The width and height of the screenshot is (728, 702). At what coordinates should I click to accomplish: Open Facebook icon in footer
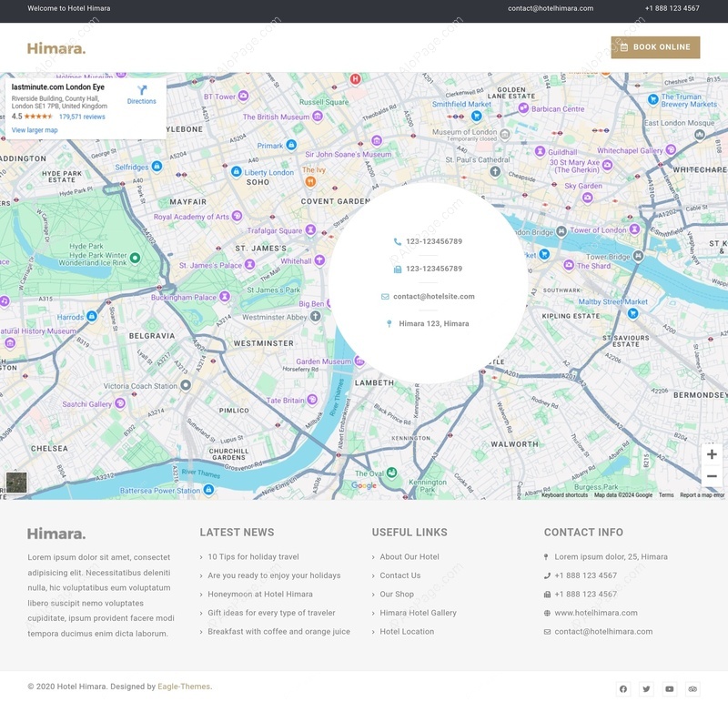click(623, 689)
